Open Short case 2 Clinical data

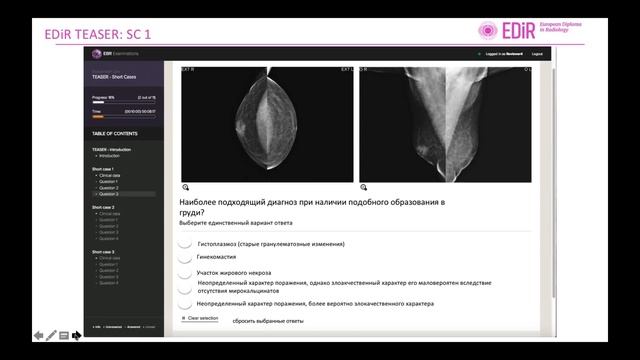click(109, 213)
